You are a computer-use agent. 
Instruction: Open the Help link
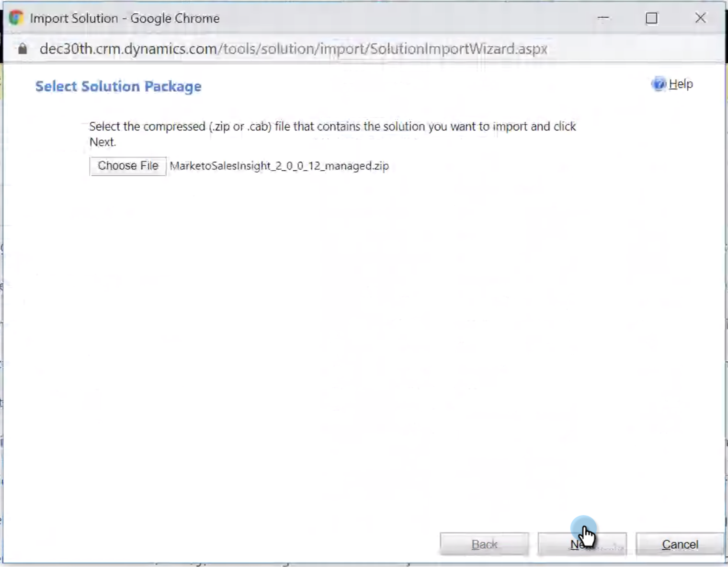(681, 84)
